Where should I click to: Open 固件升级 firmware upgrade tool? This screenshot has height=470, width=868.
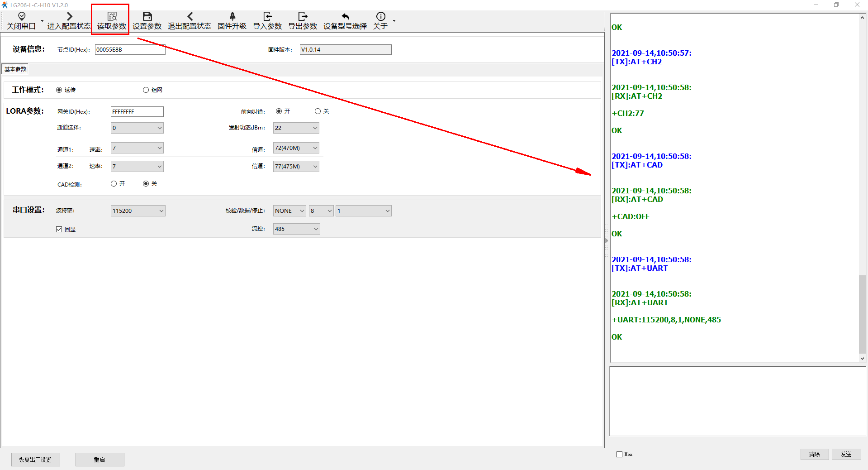(232, 17)
